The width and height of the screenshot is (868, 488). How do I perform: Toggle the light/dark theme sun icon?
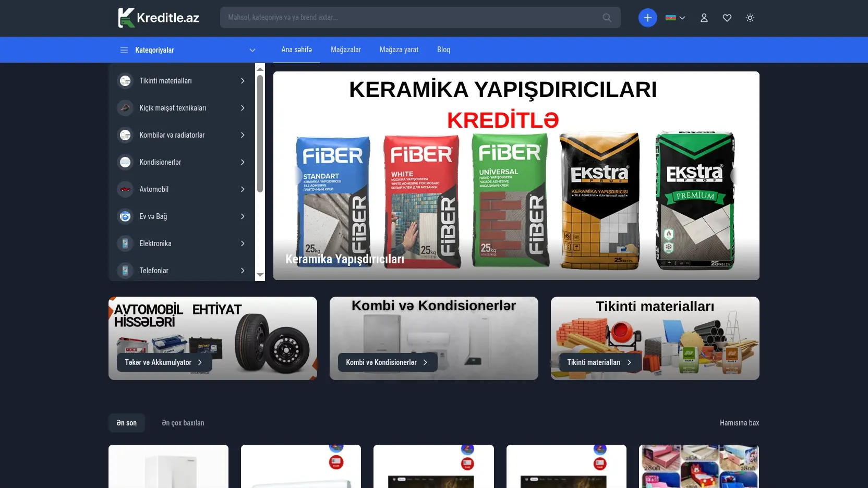(x=750, y=18)
